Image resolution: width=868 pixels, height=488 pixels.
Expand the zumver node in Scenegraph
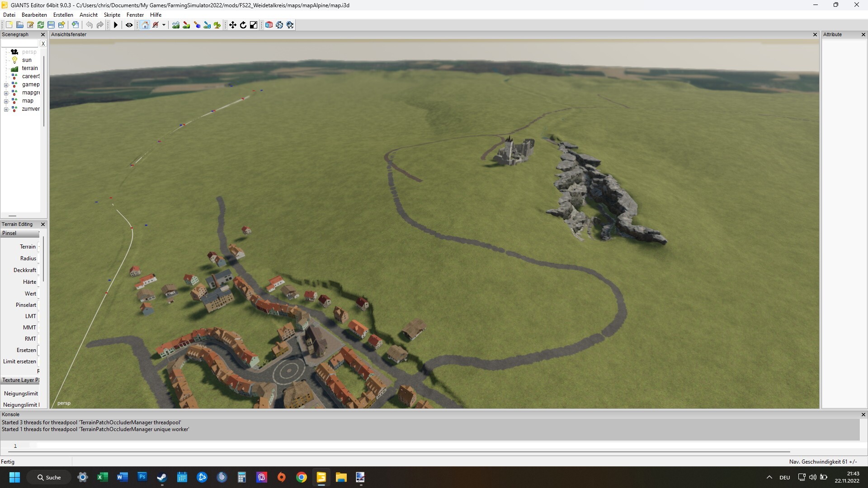[x=6, y=109]
